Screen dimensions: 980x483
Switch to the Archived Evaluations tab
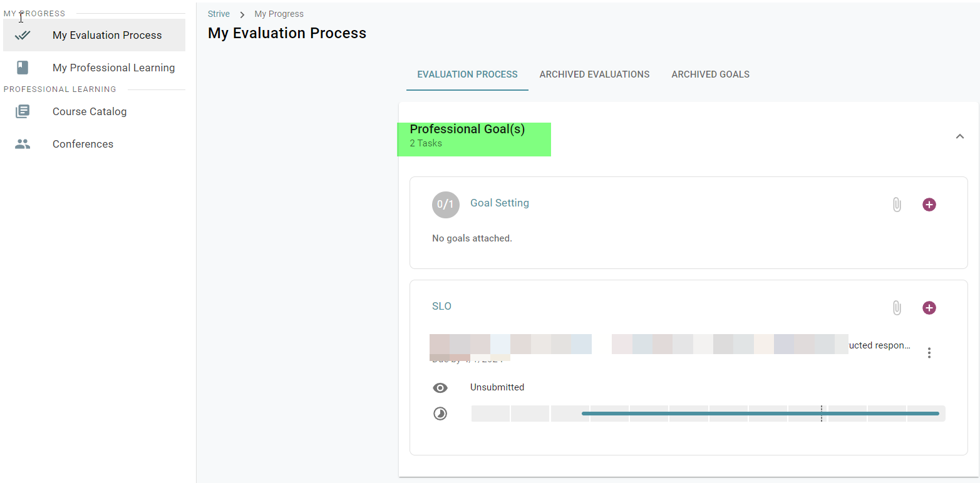tap(594, 74)
